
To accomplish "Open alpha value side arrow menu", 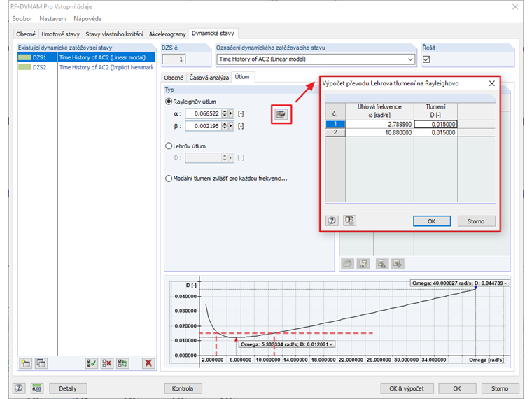I will 231,113.
